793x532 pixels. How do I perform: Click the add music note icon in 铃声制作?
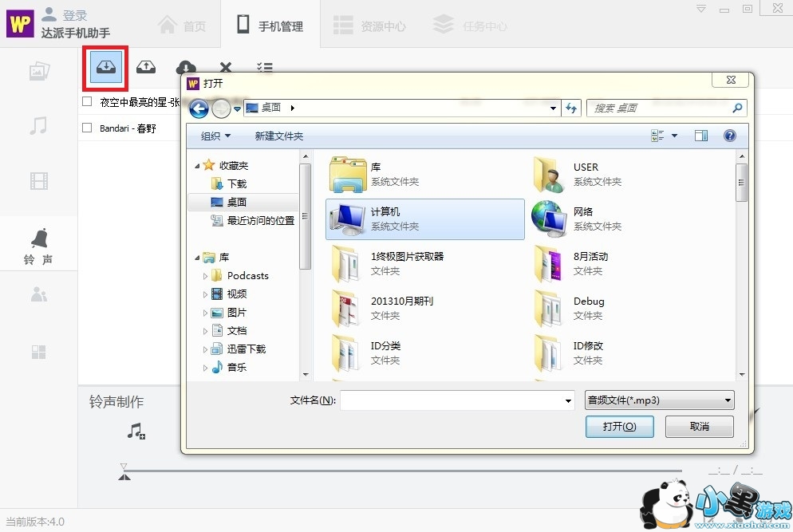[136, 432]
